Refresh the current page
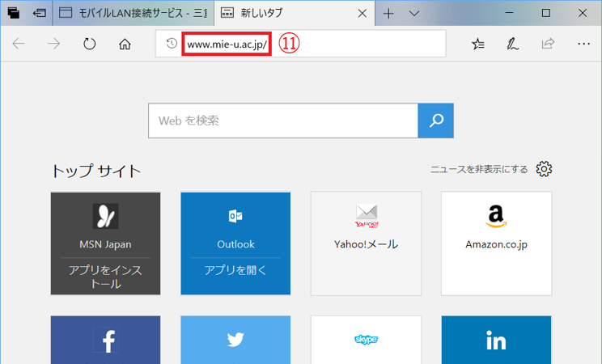The height and width of the screenshot is (364, 602). (x=90, y=44)
